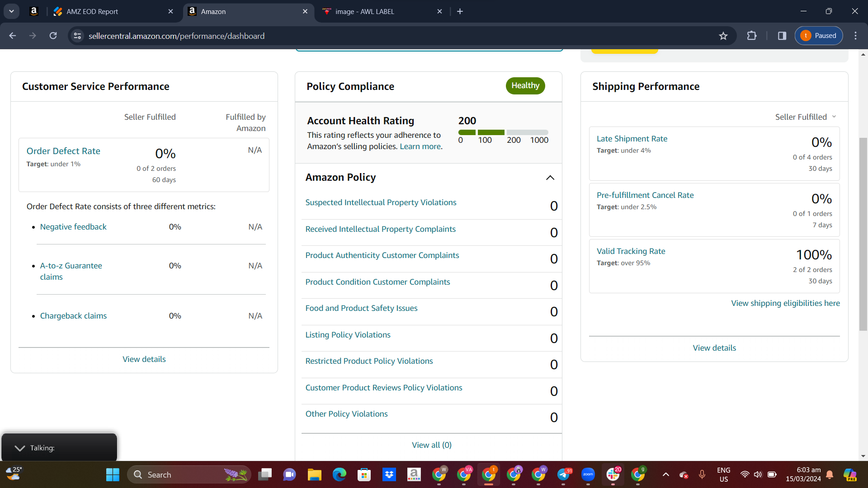Open Customer Product Reviews Policy Violations
This screenshot has width=868, height=488.
point(384,388)
